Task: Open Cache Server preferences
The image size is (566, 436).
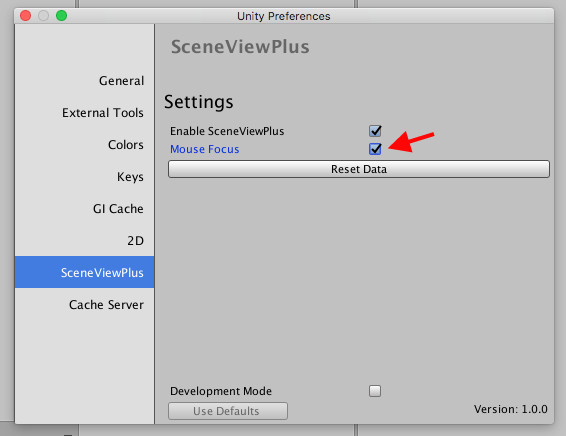Action: click(x=84, y=304)
